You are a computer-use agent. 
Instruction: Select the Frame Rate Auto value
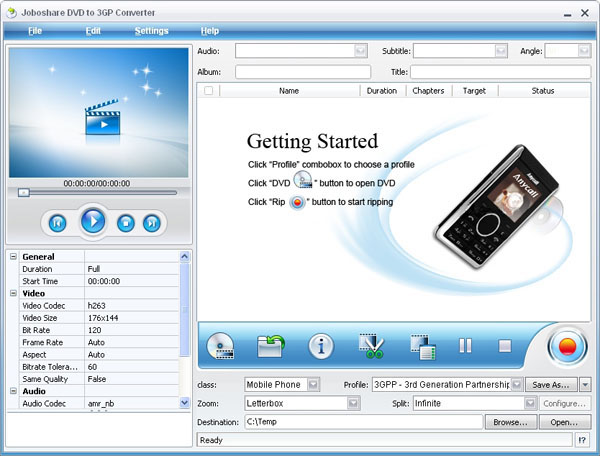click(132, 342)
